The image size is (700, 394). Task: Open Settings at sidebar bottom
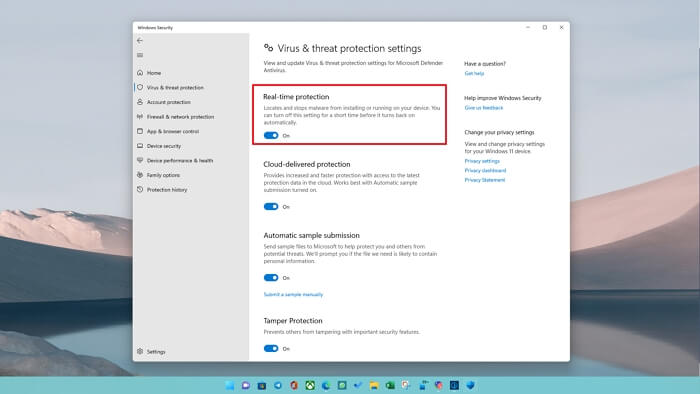(156, 352)
